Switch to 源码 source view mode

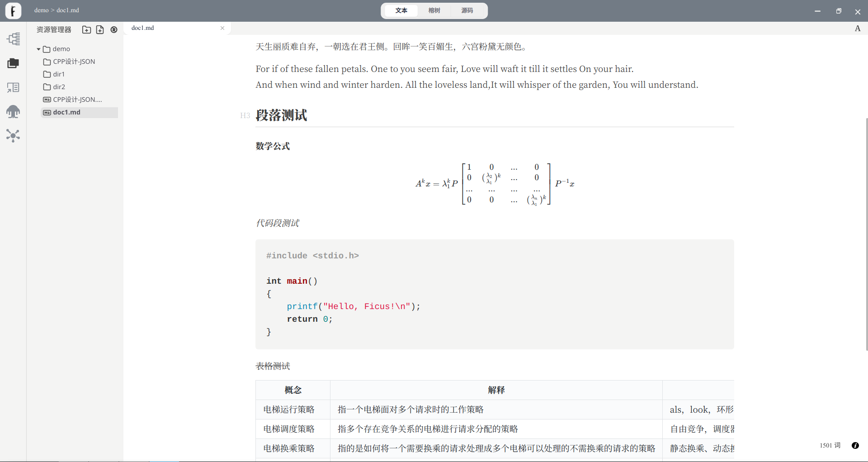[467, 10]
